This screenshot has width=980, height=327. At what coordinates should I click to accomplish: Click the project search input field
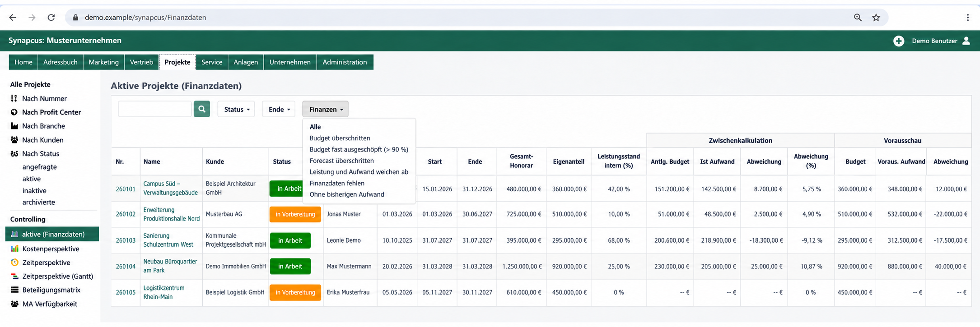[x=154, y=109]
